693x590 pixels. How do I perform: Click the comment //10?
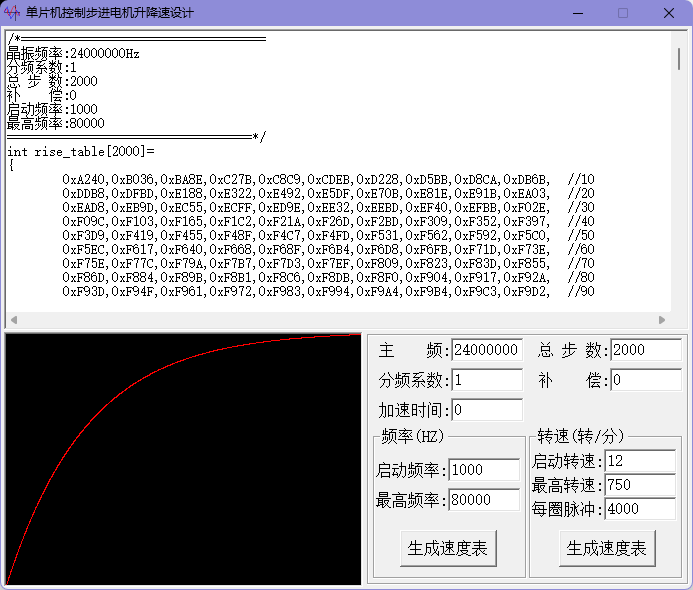click(581, 179)
